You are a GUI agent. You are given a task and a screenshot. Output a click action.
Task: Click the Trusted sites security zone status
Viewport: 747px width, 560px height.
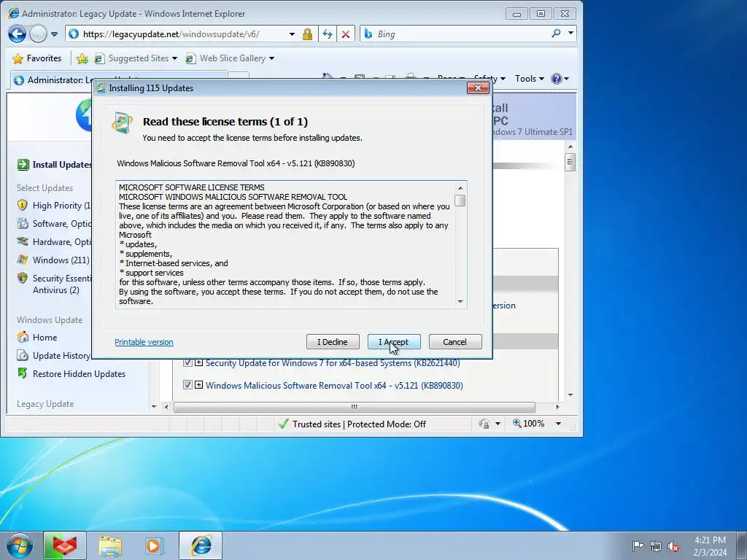tap(352, 424)
